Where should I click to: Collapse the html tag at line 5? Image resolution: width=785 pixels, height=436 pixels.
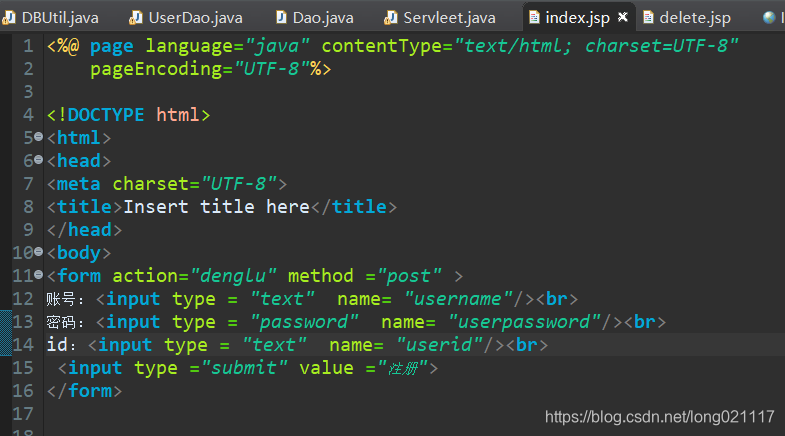pos(39,137)
